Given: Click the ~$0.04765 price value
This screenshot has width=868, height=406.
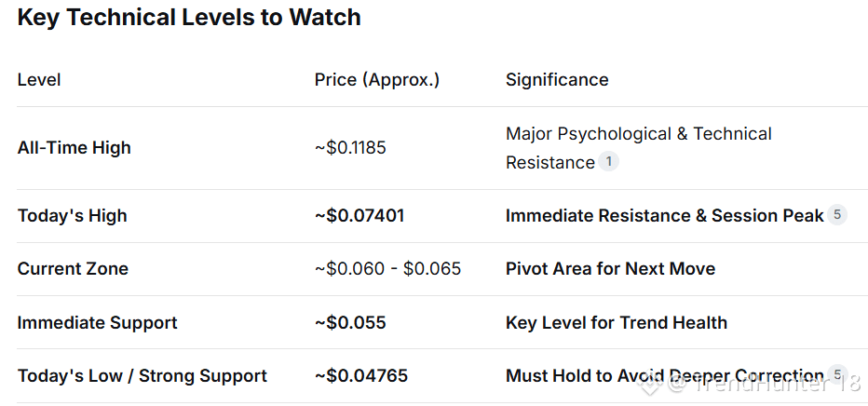Looking at the screenshot, I should tap(361, 376).
